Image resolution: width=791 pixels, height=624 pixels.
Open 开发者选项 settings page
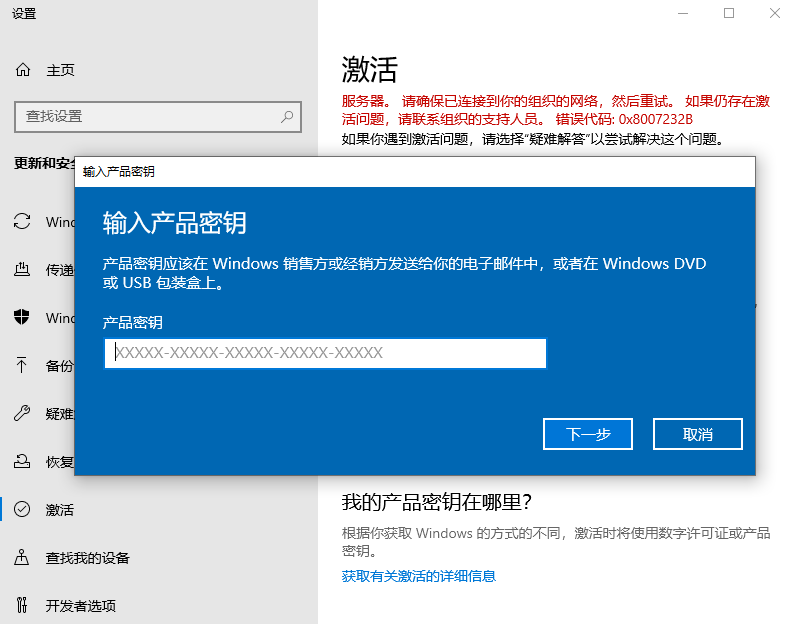click(81, 606)
